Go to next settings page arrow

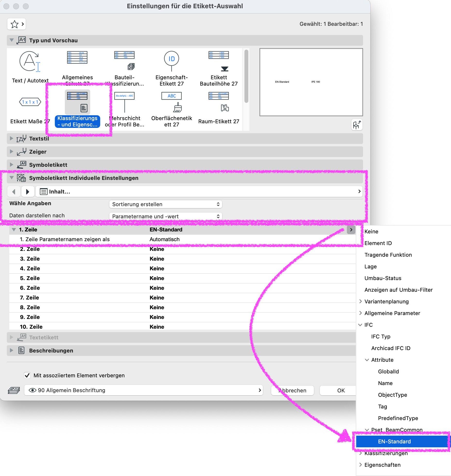(x=27, y=192)
